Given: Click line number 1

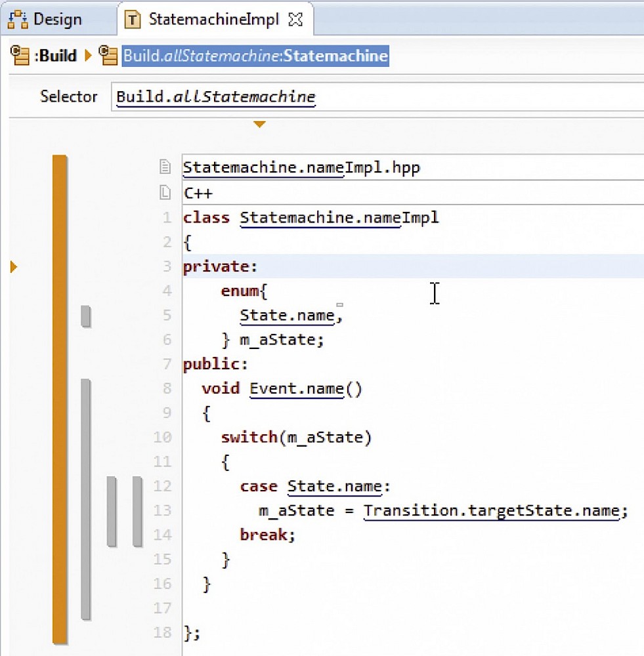Looking at the screenshot, I should pyautogui.click(x=167, y=218).
